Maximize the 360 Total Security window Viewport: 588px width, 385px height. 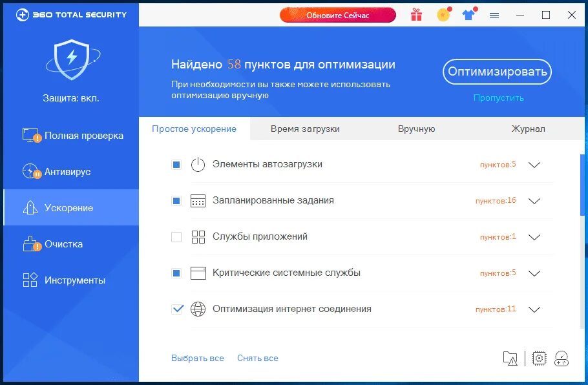click(546, 15)
